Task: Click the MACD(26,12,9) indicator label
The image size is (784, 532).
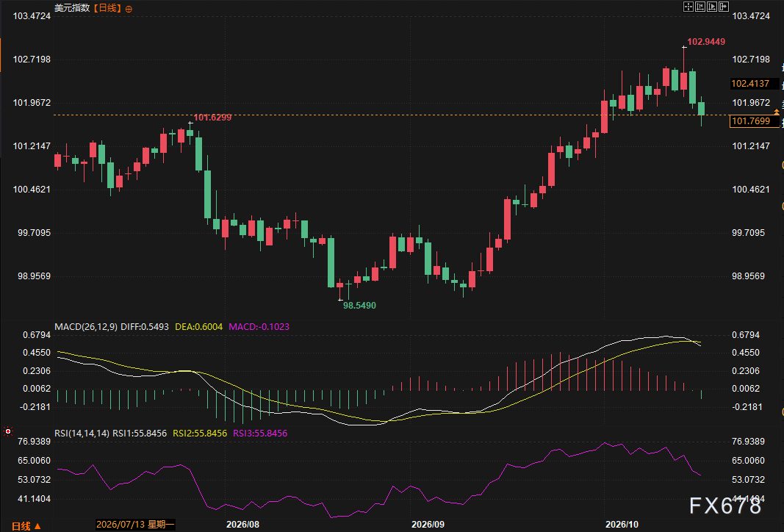Action: pos(86,327)
